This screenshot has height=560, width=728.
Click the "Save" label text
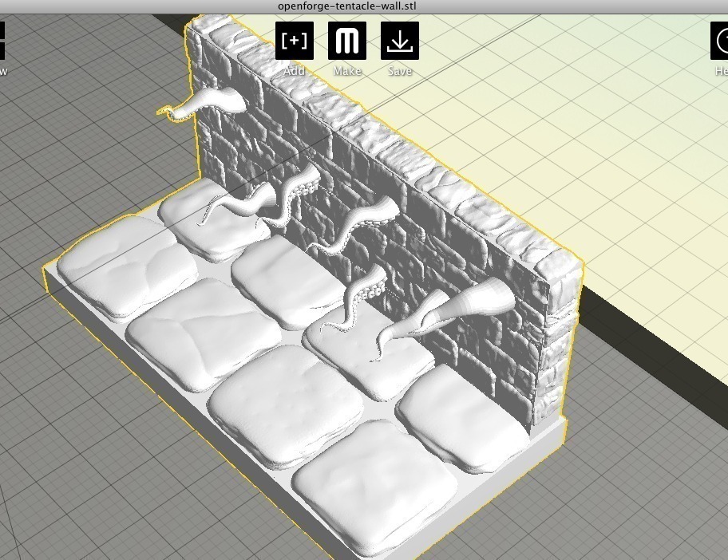400,71
